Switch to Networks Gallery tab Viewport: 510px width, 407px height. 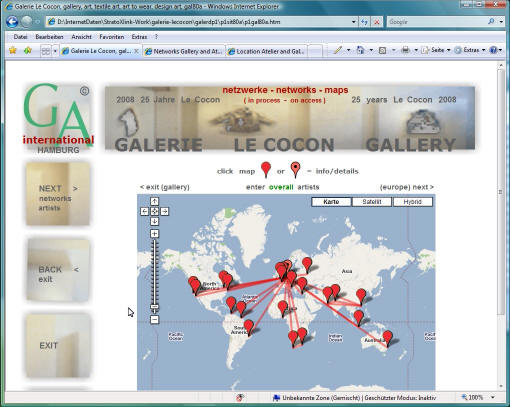click(x=184, y=51)
